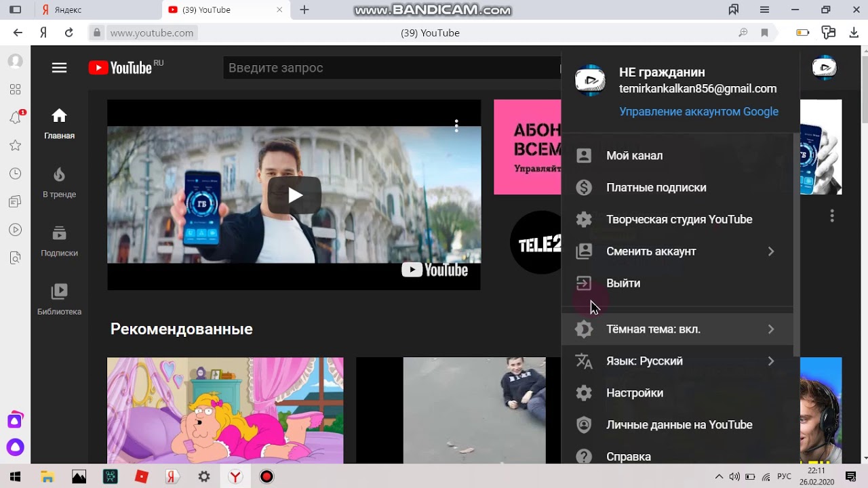The width and height of the screenshot is (868, 488).
Task: Open the browser downloads arrow
Action: pos(854,33)
